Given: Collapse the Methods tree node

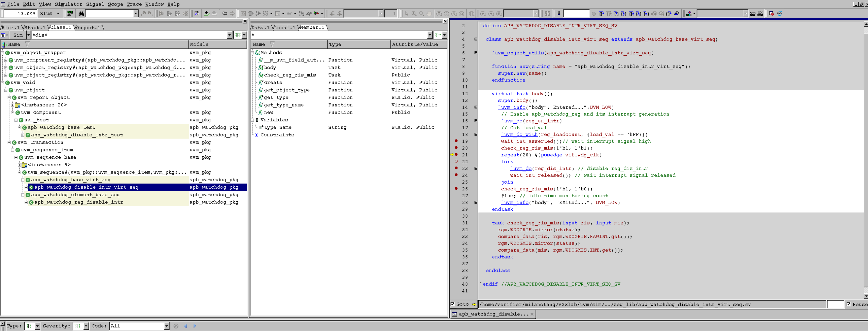Looking at the screenshot, I should point(252,53).
